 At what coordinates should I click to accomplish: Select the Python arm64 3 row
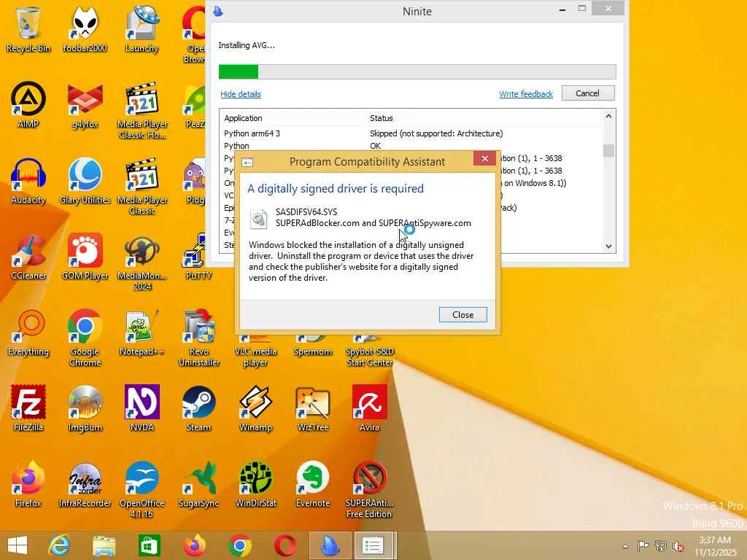pos(411,133)
